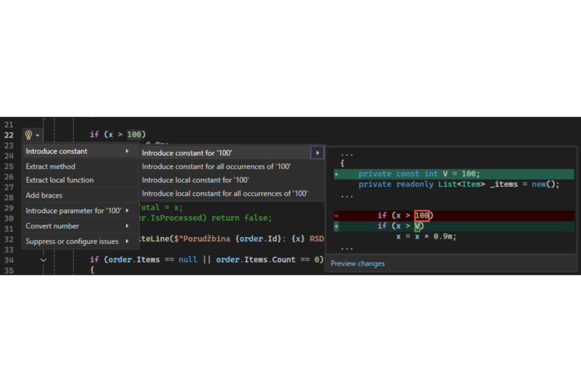Click the lightbulb quick actions icon
This screenshot has height=392, width=581.
point(28,135)
